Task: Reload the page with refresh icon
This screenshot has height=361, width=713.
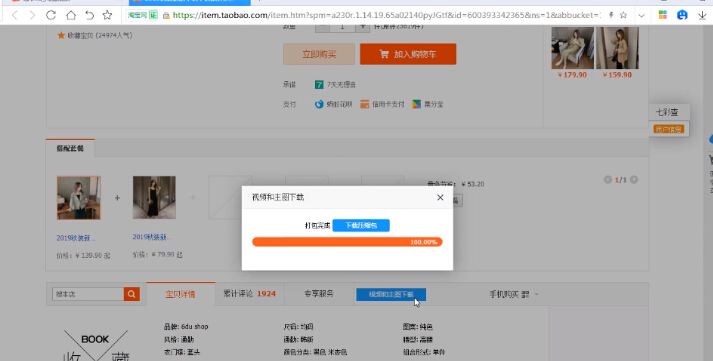Action: [51, 15]
